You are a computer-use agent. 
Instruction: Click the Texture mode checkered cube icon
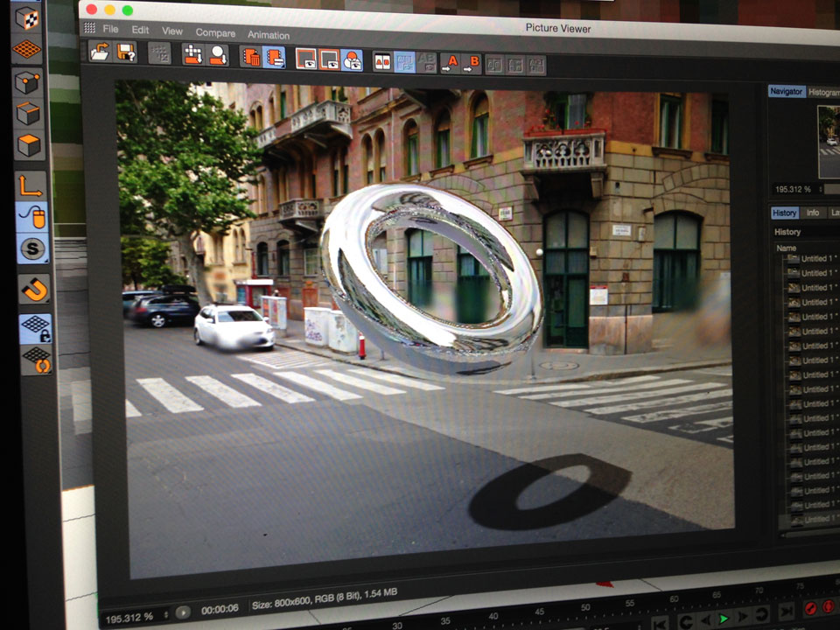27,18
